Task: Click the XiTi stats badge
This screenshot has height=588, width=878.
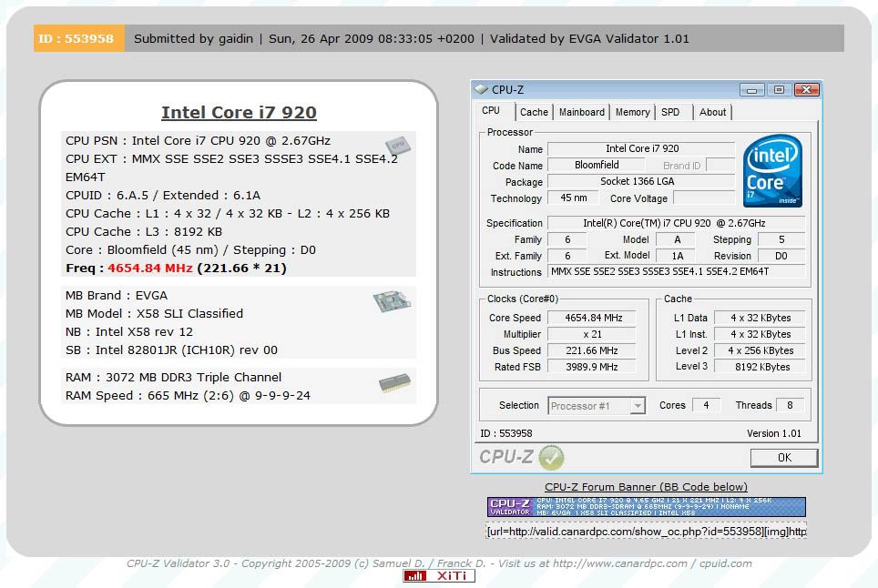Action: pyautogui.click(x=439, y=575)
